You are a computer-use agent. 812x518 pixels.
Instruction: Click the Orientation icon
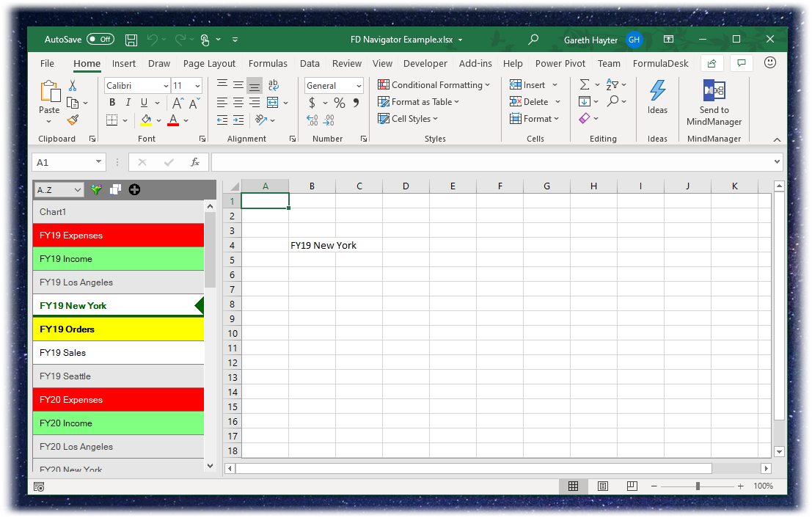(x=261, y=120)
